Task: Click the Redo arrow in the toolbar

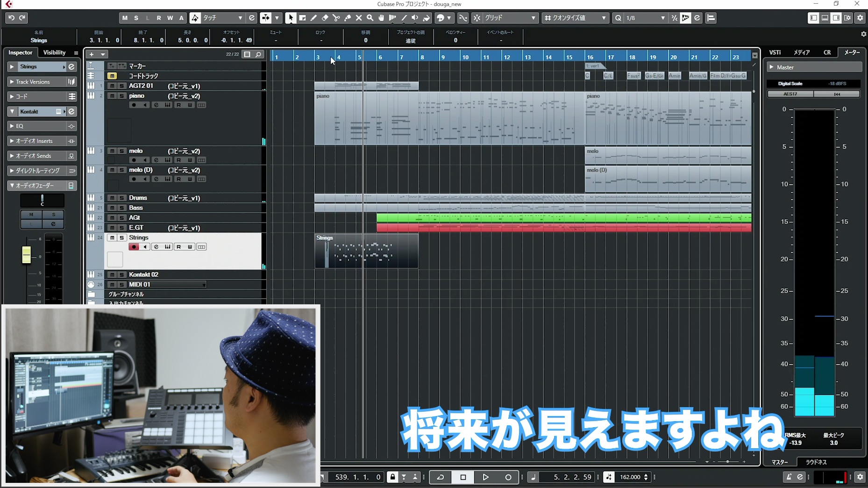Action: pos(22,18)
